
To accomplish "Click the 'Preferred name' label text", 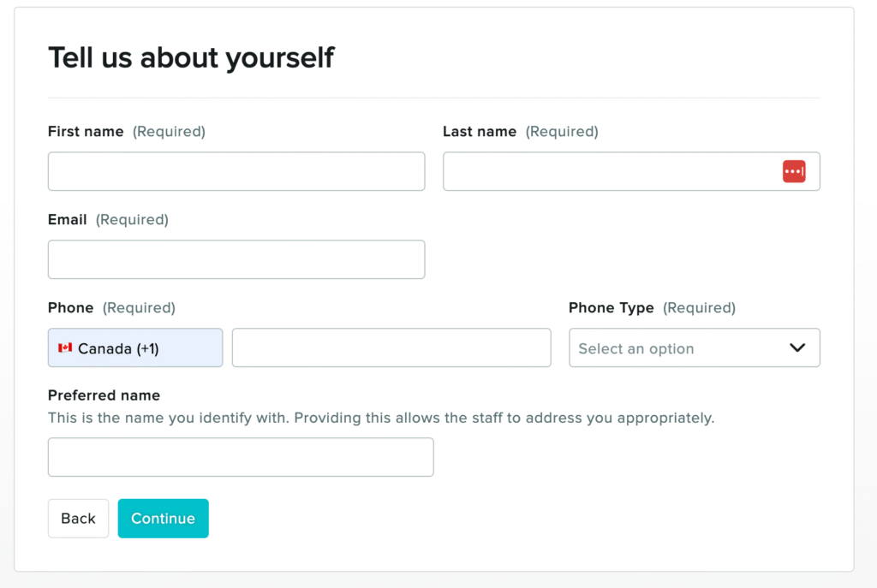I will pyautogui.click(x=104, y=395).
